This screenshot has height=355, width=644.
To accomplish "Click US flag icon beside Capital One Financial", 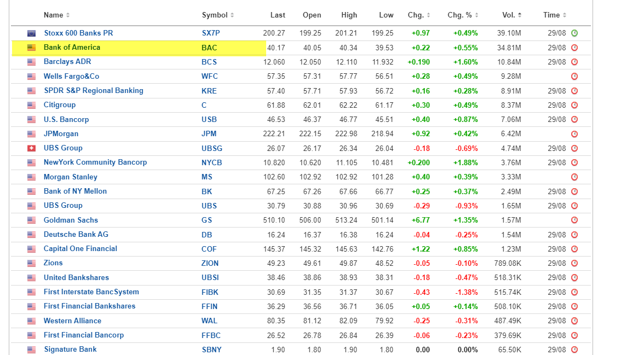I will click(32, 249).
